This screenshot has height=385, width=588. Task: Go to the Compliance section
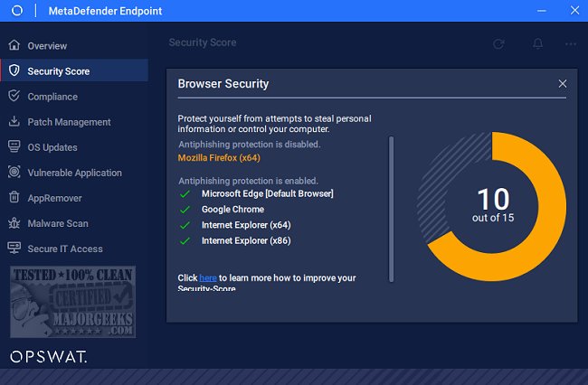[x=74, y=97]
